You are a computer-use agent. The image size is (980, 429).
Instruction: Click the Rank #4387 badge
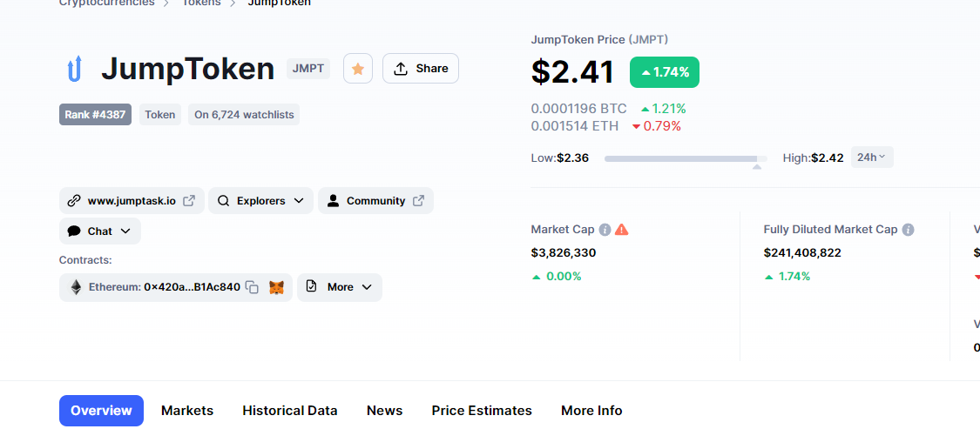point(95,114)
